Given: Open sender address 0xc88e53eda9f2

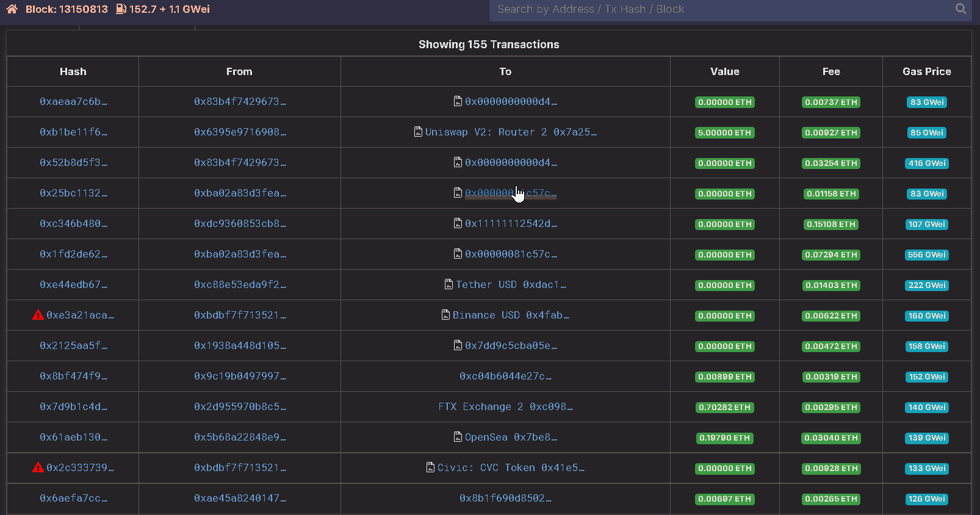Looking at the screenshot, I should click(x=240, y=285).
